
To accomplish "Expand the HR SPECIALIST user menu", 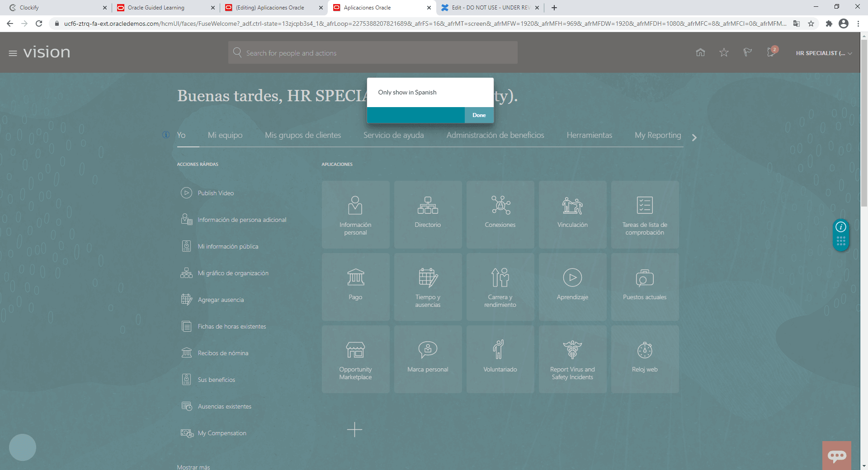I will 824,53.
